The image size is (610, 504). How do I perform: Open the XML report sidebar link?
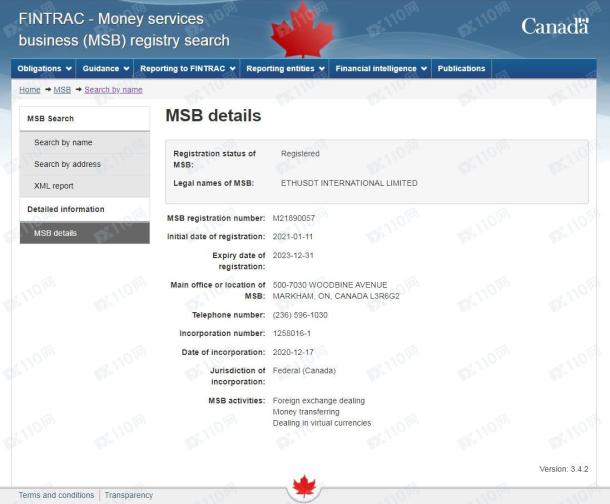(85, 186)
